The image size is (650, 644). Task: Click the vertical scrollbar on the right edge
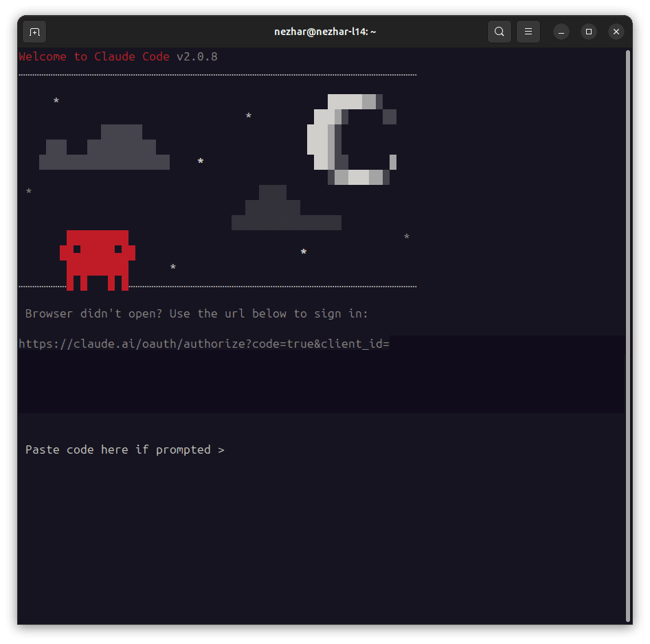pyautogui.click(x=629, y=336)
